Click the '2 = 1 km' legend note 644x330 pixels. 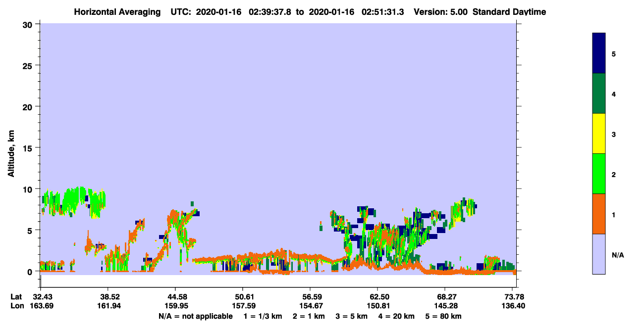point(309,316)
